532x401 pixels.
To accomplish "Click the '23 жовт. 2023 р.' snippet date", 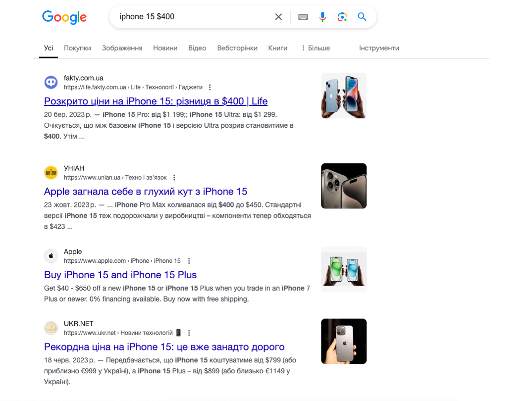I will click(70, 205).
